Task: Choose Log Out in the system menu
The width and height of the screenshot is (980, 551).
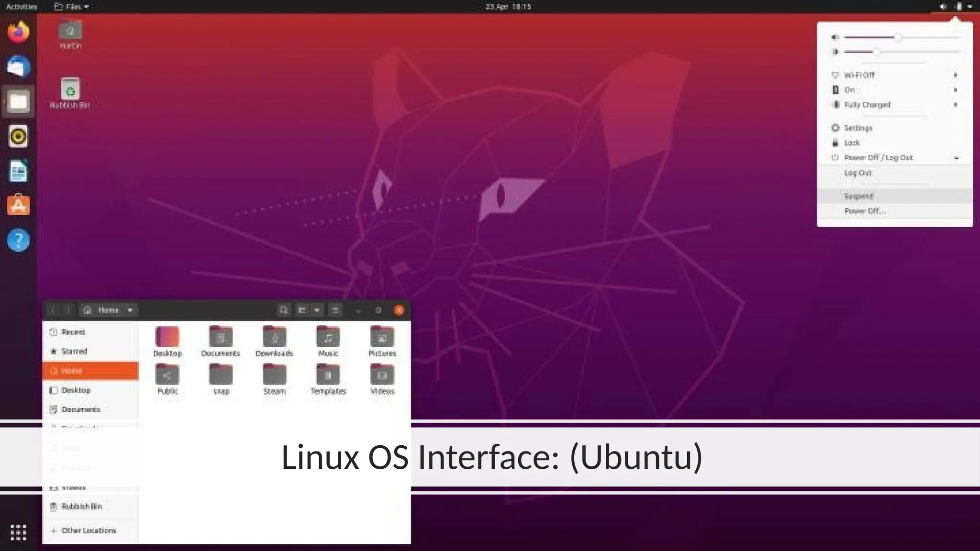Action: pos(894,173)
